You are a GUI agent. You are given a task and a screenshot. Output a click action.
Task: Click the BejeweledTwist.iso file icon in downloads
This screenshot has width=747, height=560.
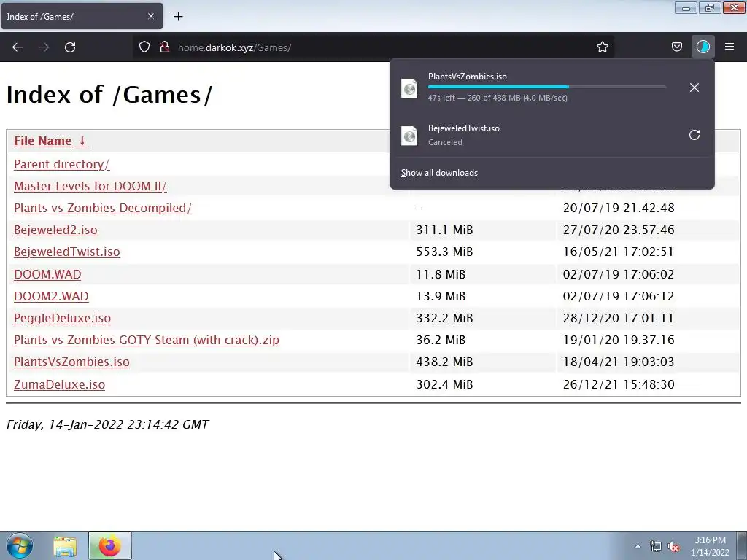click(409, 136)
